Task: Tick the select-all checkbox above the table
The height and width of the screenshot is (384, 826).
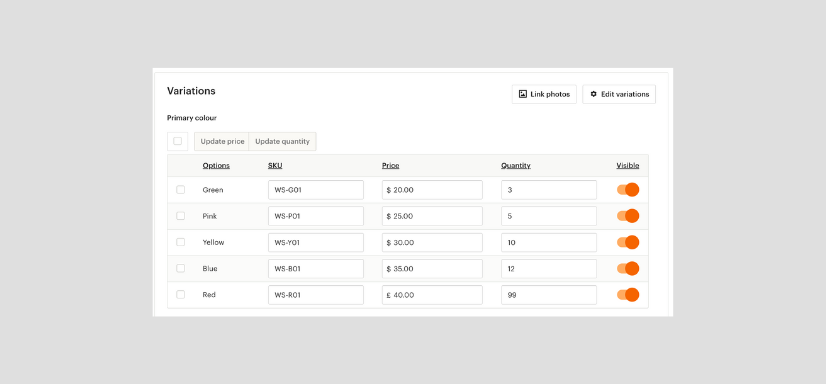Action: 178,141
